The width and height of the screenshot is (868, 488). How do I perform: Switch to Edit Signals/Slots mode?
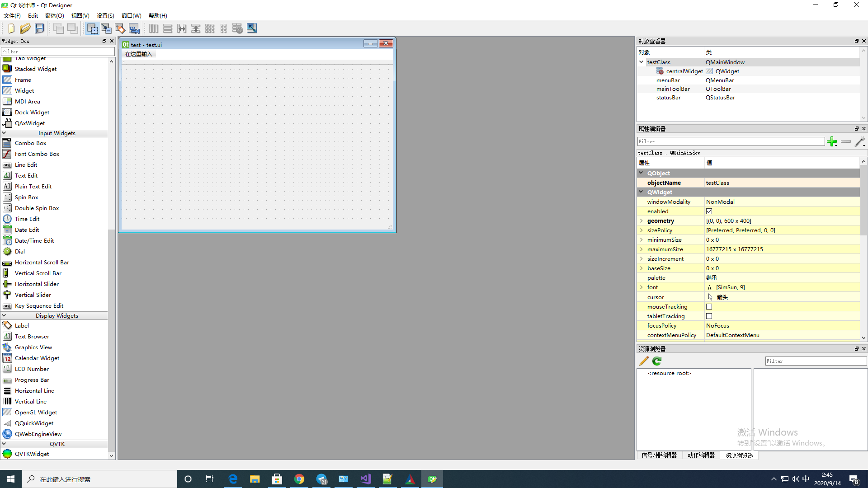tap(107, 28)
